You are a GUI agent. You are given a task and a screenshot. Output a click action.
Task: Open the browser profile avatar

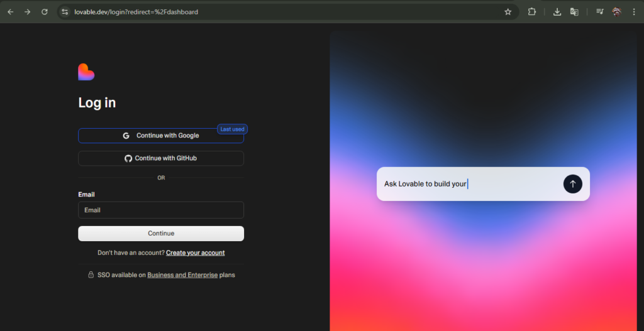(617, 12)
